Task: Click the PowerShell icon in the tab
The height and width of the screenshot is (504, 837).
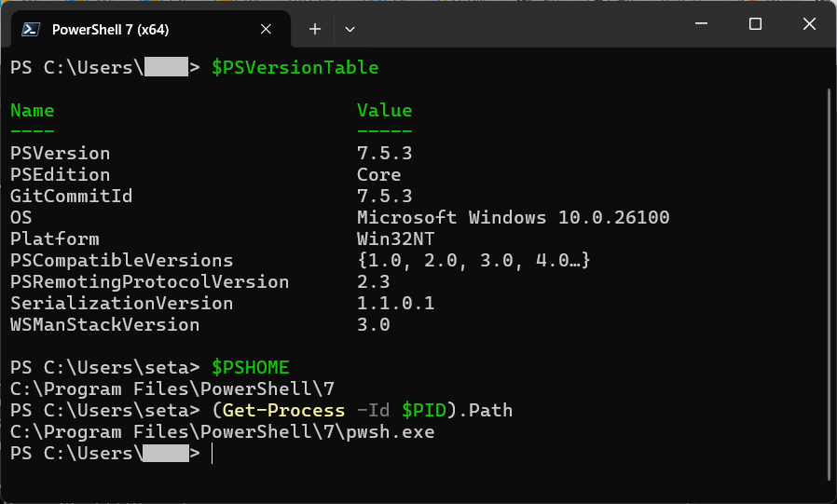Action: click(x=31, y=29)
